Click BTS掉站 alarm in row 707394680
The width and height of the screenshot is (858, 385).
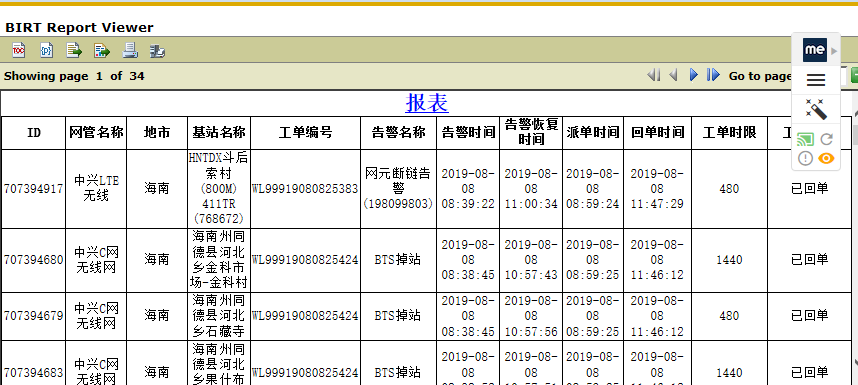398,260
